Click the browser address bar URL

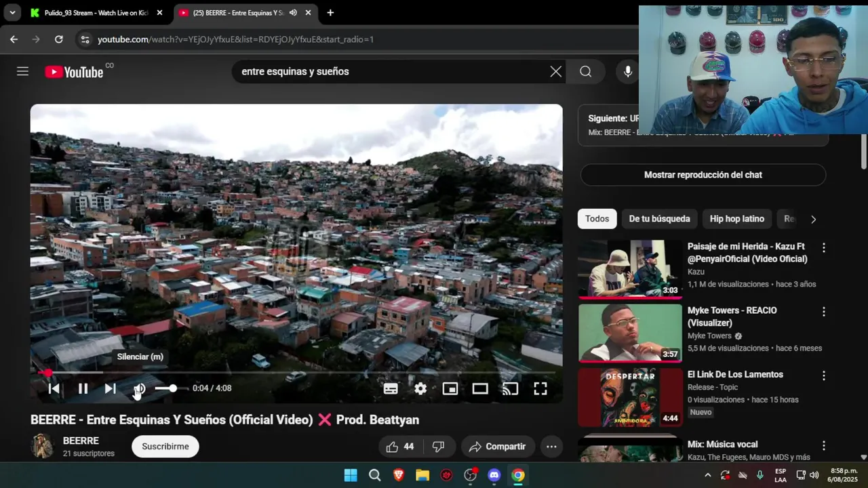[x=235, y=39]
